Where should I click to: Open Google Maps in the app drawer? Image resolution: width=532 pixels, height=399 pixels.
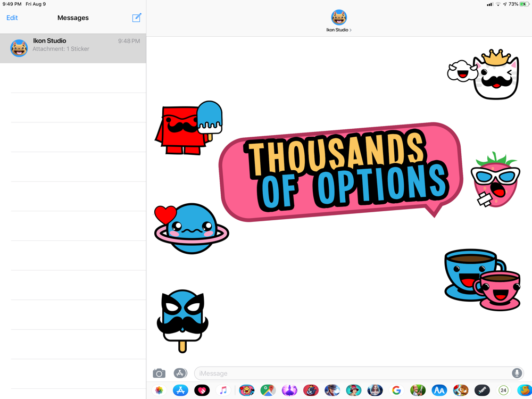coord(268,390)
